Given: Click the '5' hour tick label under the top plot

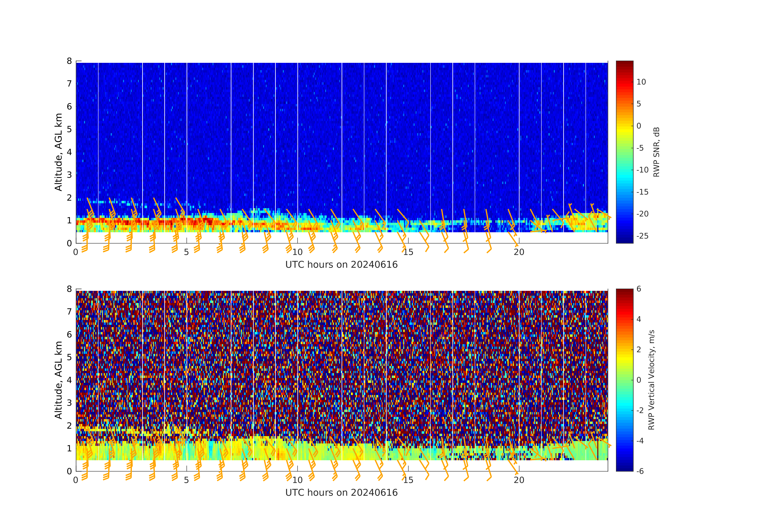Looking at the screenshot, I should [186, 252].
